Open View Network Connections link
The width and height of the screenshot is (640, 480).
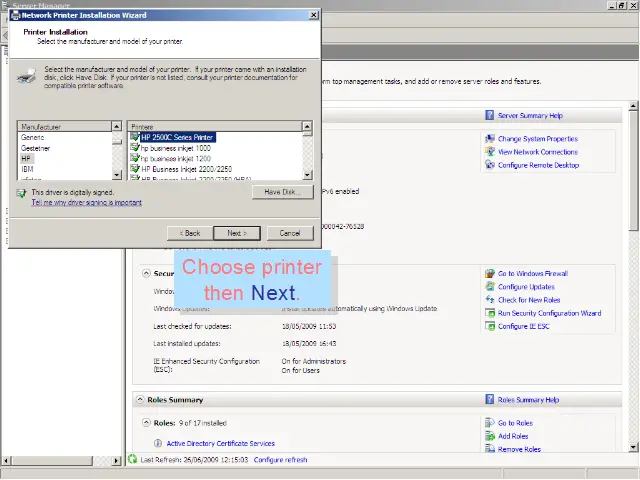(538, 152)
